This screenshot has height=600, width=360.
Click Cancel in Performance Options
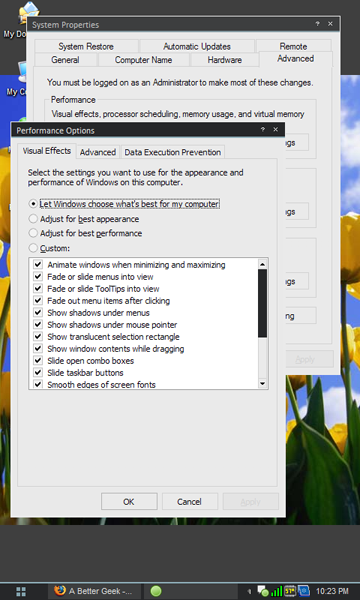coord(190,502)
